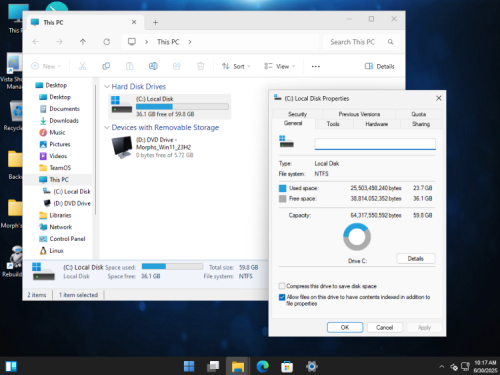Switch to the Sharing tab

click(421, 124)
